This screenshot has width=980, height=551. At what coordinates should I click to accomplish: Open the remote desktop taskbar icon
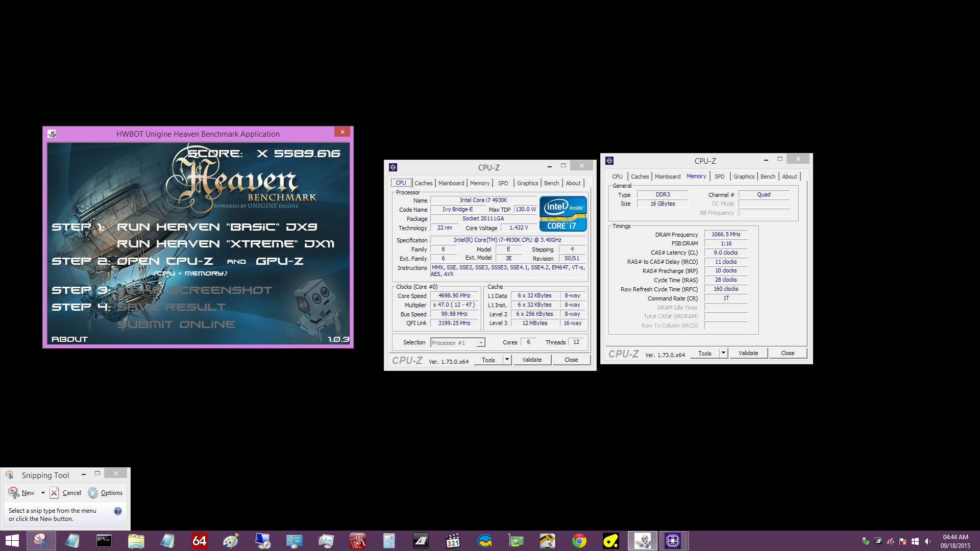pyautogui.click(x=262, y=541)
